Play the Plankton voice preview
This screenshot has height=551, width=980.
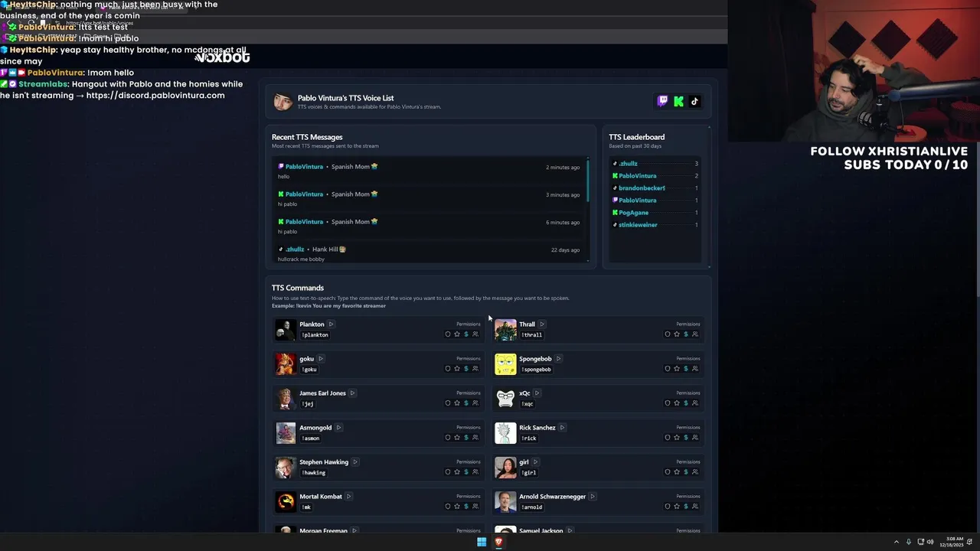[x=331, y=324]
